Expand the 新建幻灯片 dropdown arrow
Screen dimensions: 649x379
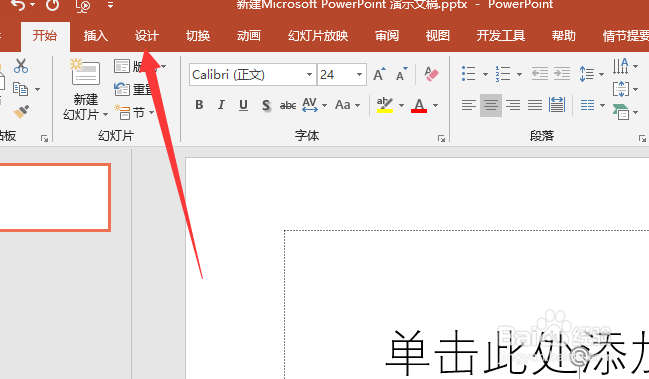(105, 115)
